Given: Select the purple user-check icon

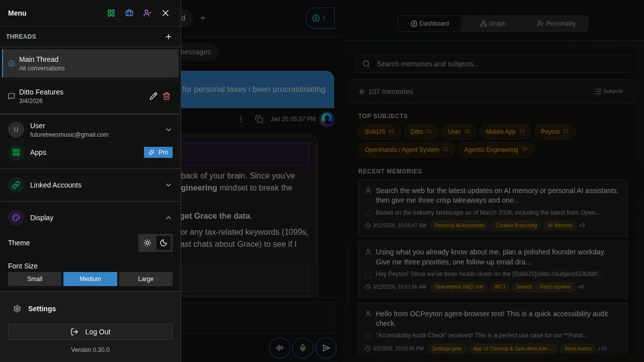Looking at the screenshot, I should (147, 13).
